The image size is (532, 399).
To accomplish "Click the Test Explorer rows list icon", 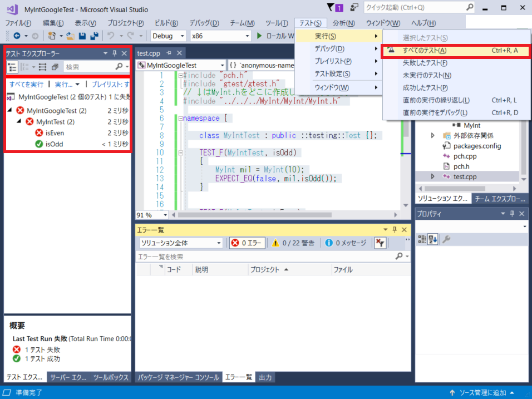I will pyautogui.click(x=42, y=67).
